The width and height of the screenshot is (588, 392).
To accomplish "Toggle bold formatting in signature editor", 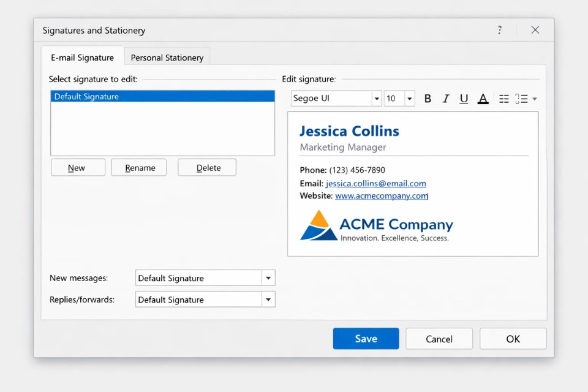I will tap(428, 99).
